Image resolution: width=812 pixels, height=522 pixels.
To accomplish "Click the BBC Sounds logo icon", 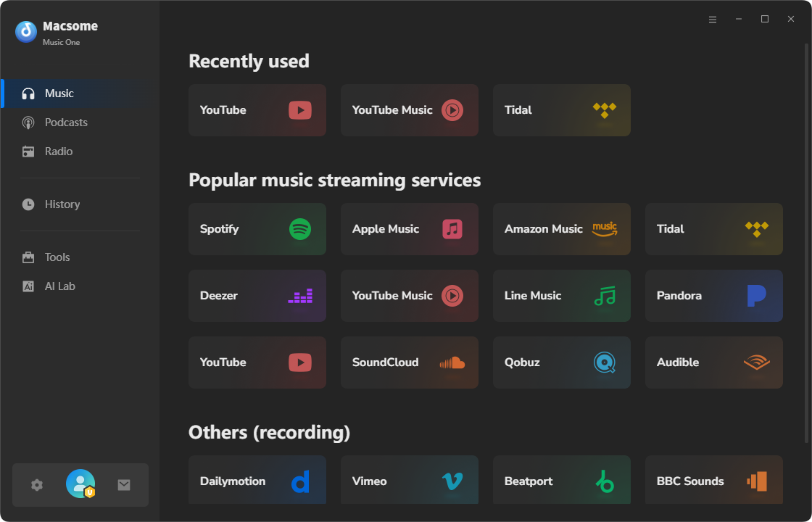I will [x=757, y=481].
